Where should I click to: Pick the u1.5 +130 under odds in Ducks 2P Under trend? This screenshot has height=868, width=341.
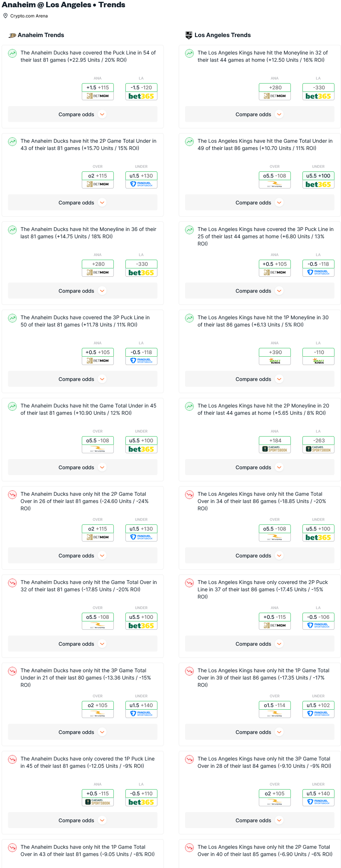[x=141, y=176]
